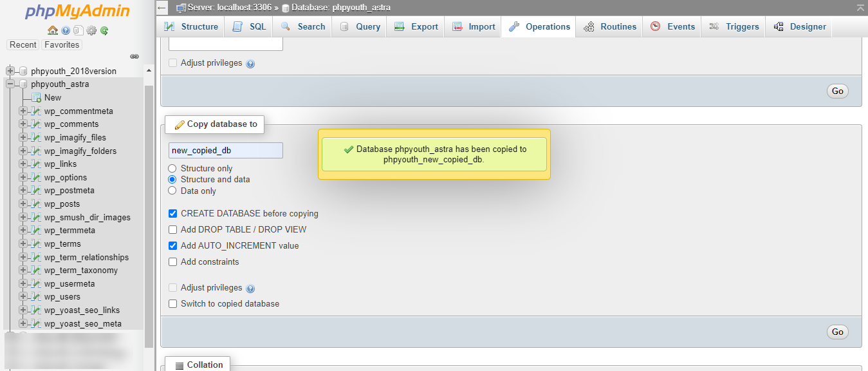Open the phpMyAdmin documentation help icon

(66, 30)
